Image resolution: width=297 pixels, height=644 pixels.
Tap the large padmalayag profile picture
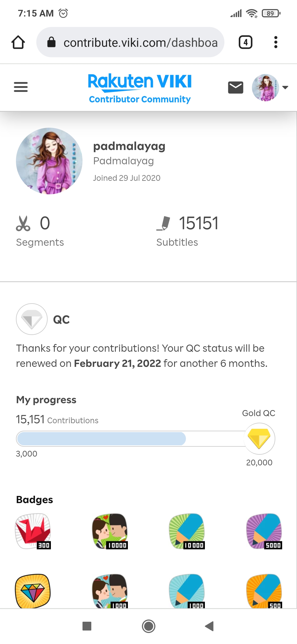(49, 161)
